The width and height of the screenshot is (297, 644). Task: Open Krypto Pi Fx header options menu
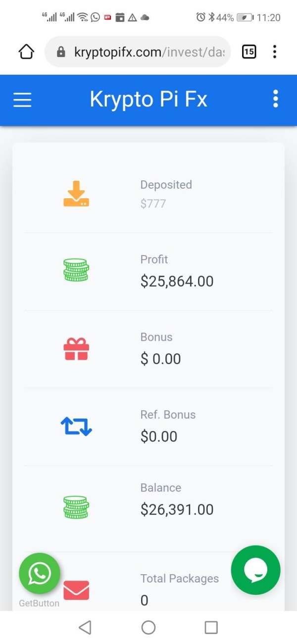(x=276, y=99)
